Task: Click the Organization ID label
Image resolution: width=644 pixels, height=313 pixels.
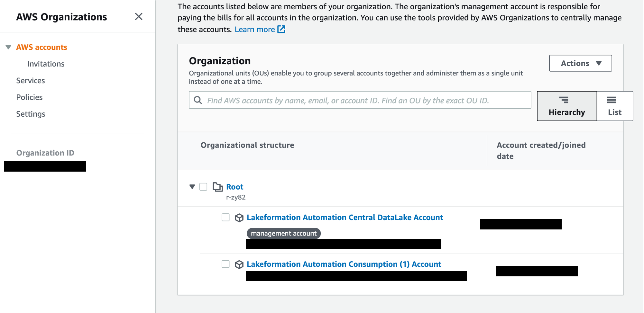Action: coord(45,153)
